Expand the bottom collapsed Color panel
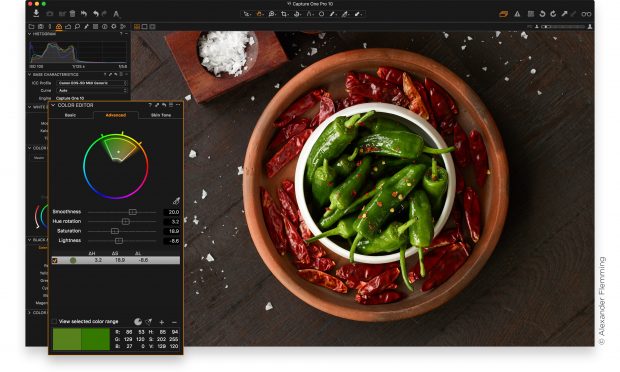Image resolution: width=620 pixels, height=372 pixels. coord(30,312)
